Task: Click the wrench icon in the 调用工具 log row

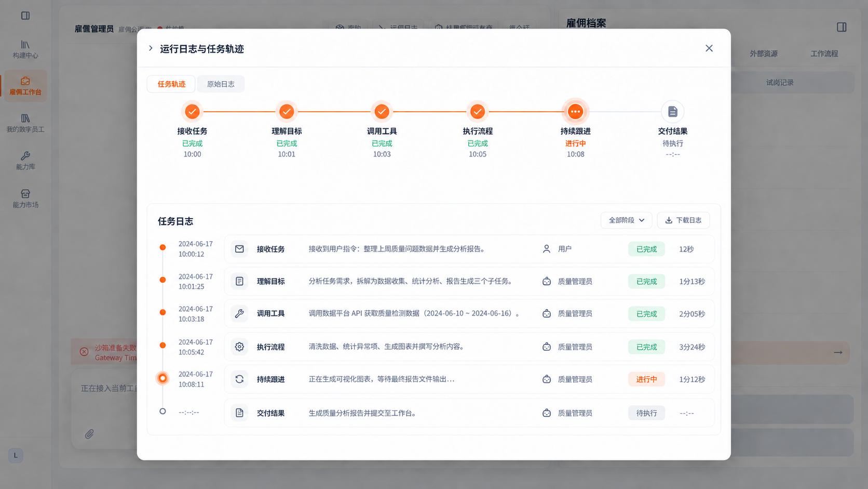Action: pyautogui.click(x=239, y=313)
